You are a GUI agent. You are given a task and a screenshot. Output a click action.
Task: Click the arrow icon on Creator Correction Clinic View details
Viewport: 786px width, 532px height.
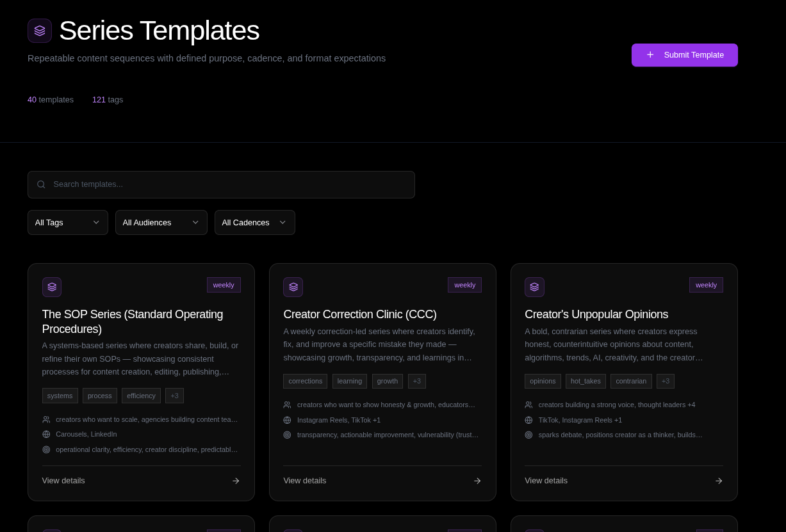click(x=477, y=481)
